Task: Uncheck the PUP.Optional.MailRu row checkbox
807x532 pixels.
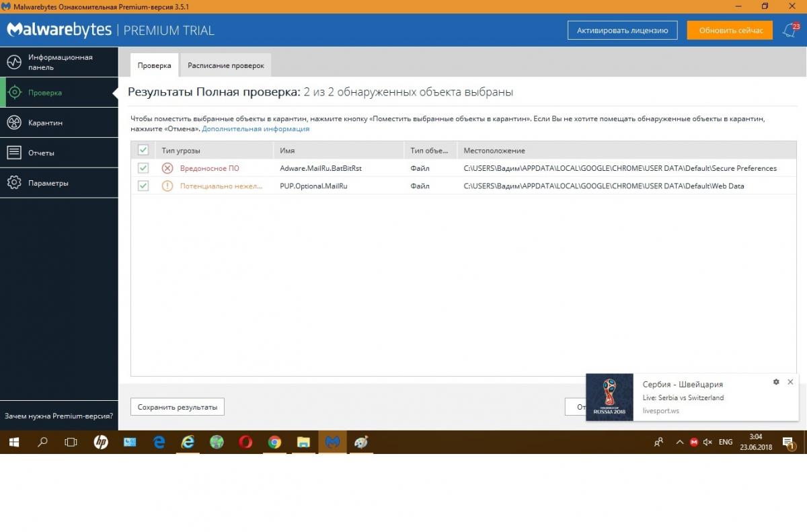Action: click(143, 186)
